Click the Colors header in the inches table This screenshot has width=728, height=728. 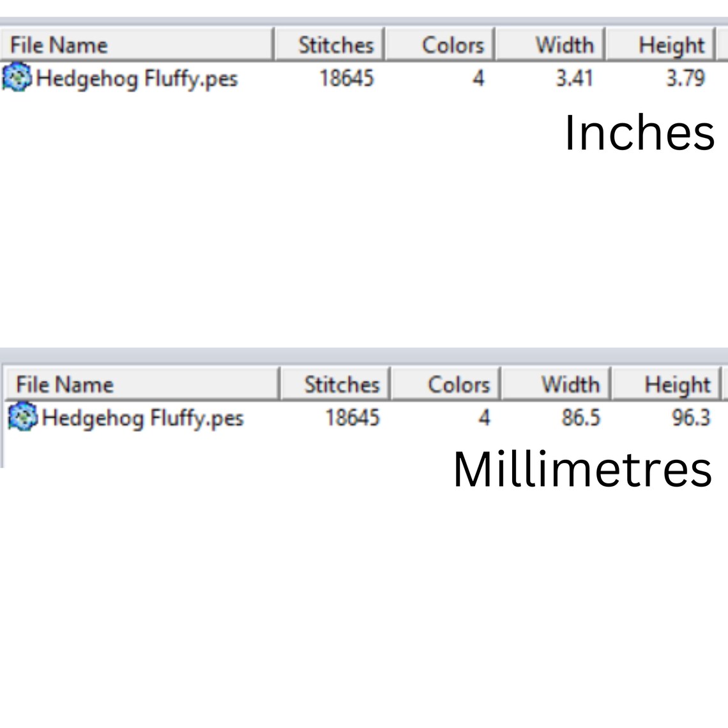pos(440,45)
